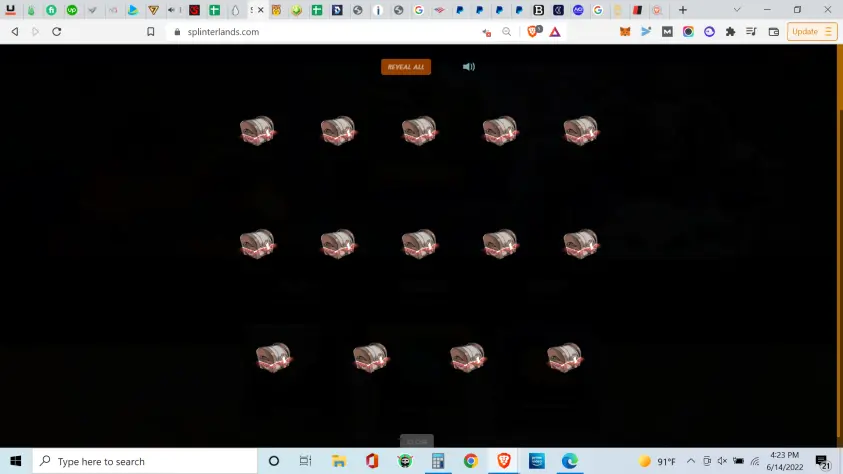This screenshot has height=474, width=843.
Task: Click the Update button in toolbar
Action: coord(812,32)
